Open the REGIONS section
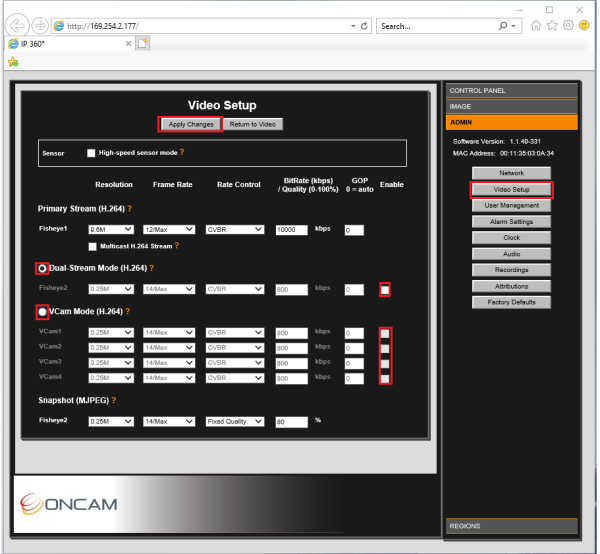This screenshot has width=600, height=554. pyautogui.click(x=512, y=526)
